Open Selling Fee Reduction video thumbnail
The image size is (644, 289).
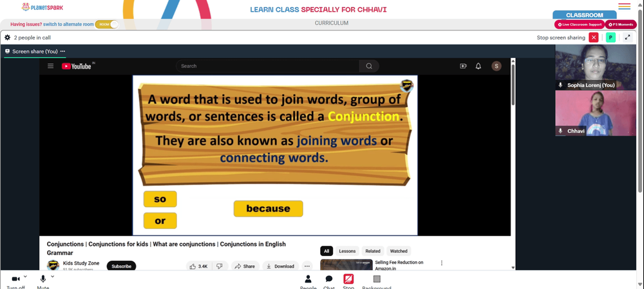tap(346, 264)
